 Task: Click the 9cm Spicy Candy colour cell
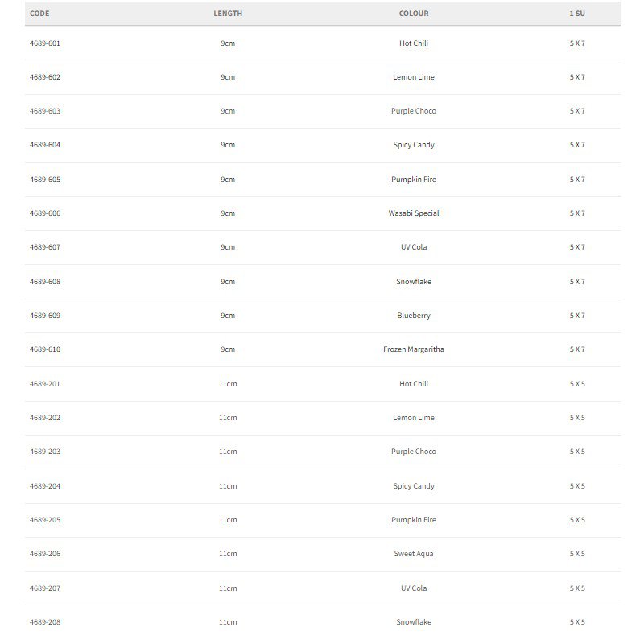[414, 145]
